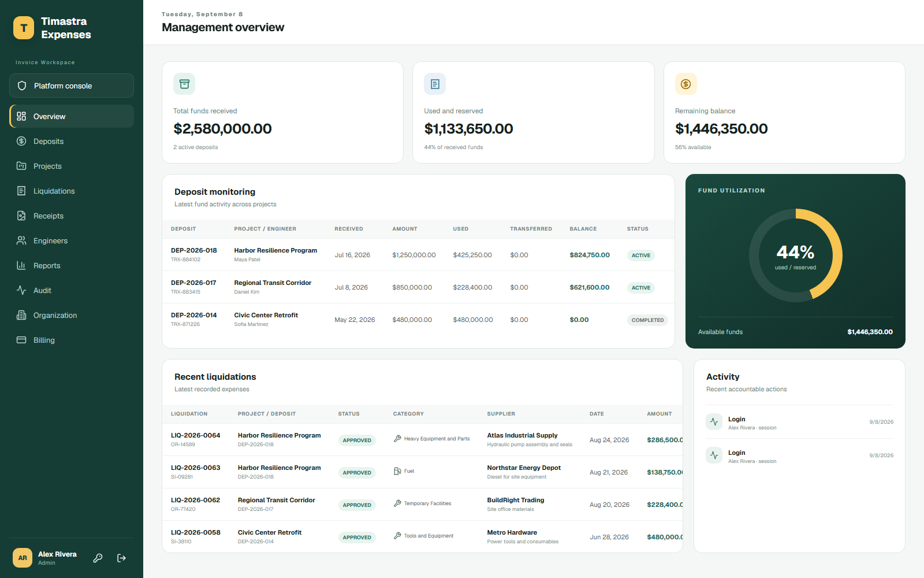Open the Deposits page
The image size is (924, 578).
coord(72,141)
